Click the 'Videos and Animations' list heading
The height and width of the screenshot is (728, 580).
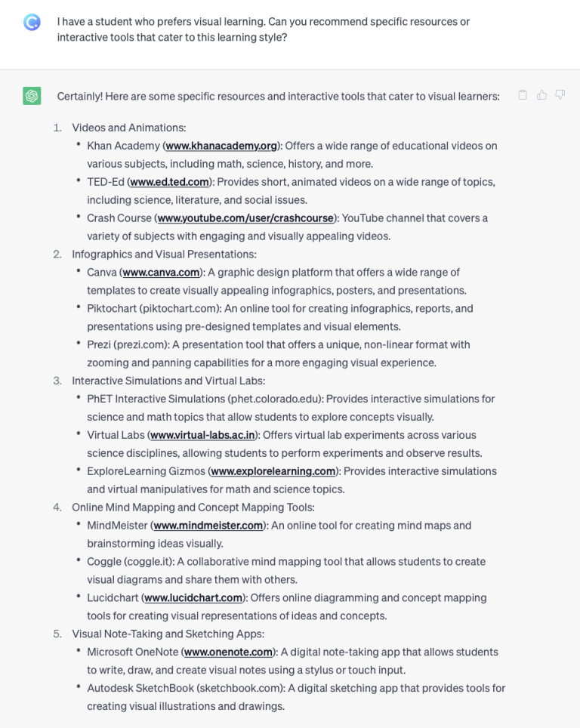pos(129,128)
